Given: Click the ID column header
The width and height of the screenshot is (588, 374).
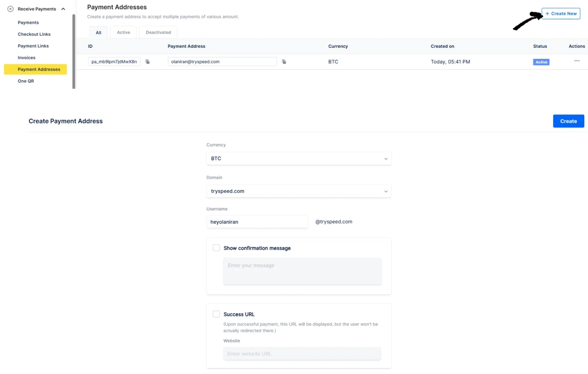Looking at the screenshot, I should pyautogui.click(x=90, y=46).
